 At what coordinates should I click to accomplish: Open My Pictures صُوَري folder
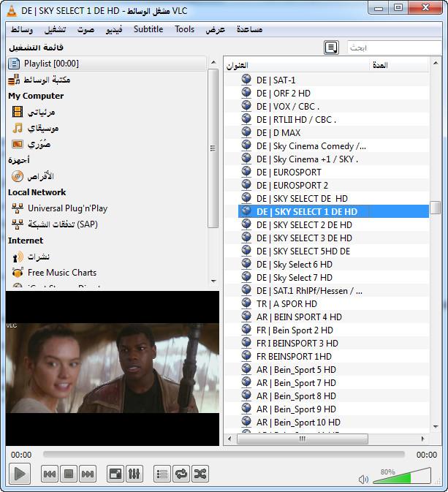[x=39, y=144]
